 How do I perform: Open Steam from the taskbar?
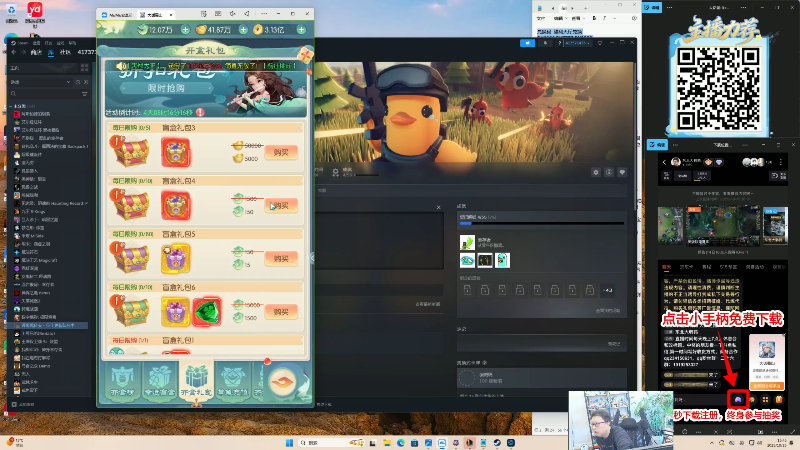coord(497,442)
